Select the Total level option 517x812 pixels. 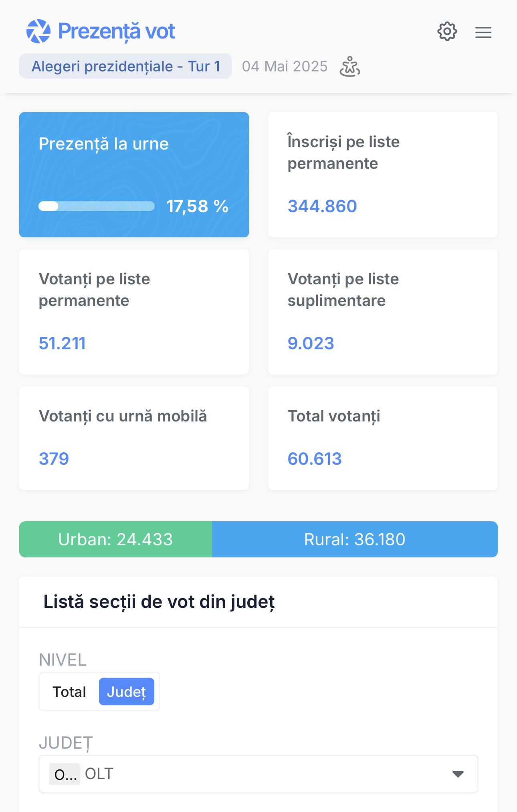[69, 692]
